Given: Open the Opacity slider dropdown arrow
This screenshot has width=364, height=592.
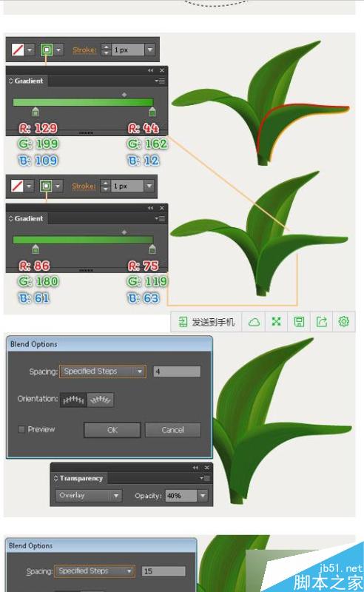Looking at the screenshot, I should click(203, 496).
